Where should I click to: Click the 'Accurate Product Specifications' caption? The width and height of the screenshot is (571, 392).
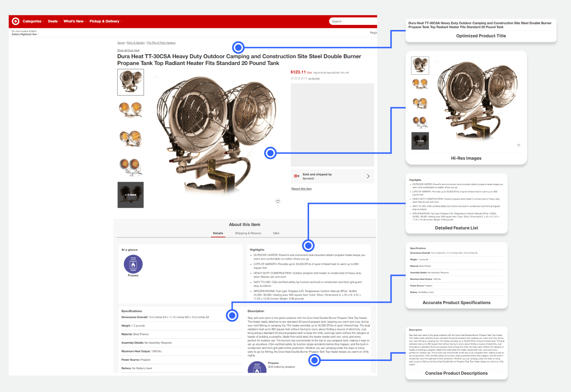456,302
